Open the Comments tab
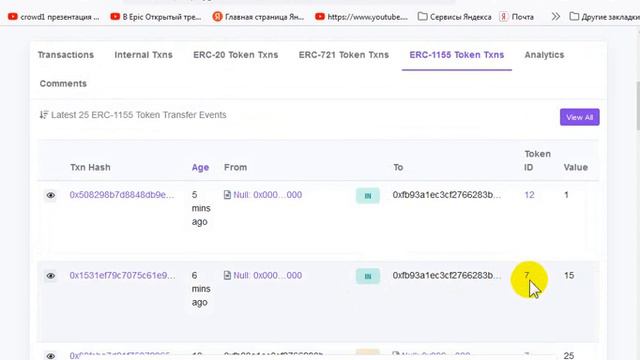Image resolution: width=640 pixels, height=360 pixels. tap(63, 83)
